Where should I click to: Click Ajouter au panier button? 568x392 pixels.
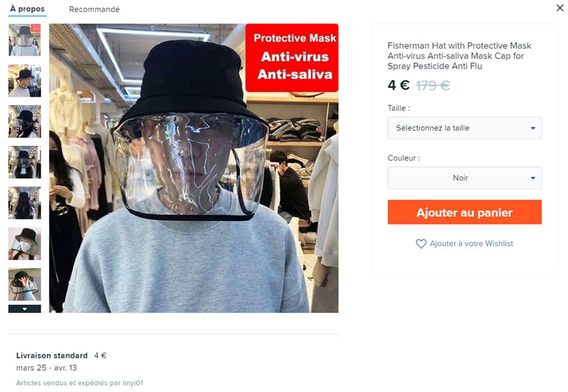pyautogui.click(x=464, y=212)
